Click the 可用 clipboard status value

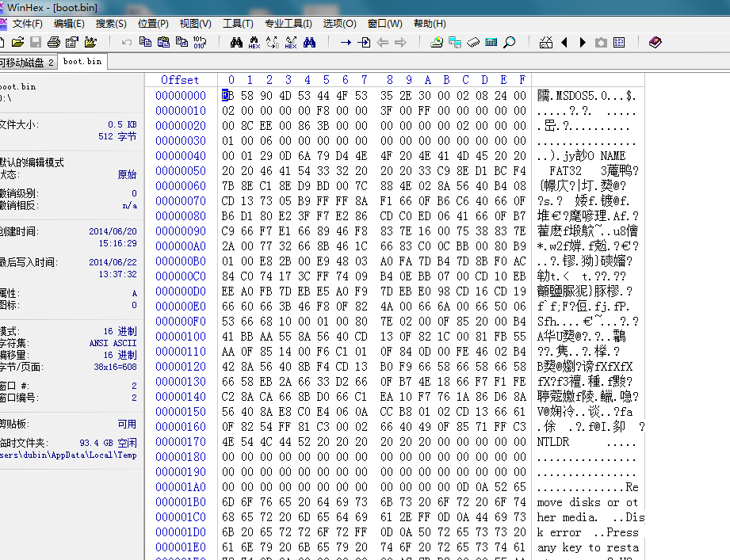[127, 425]
